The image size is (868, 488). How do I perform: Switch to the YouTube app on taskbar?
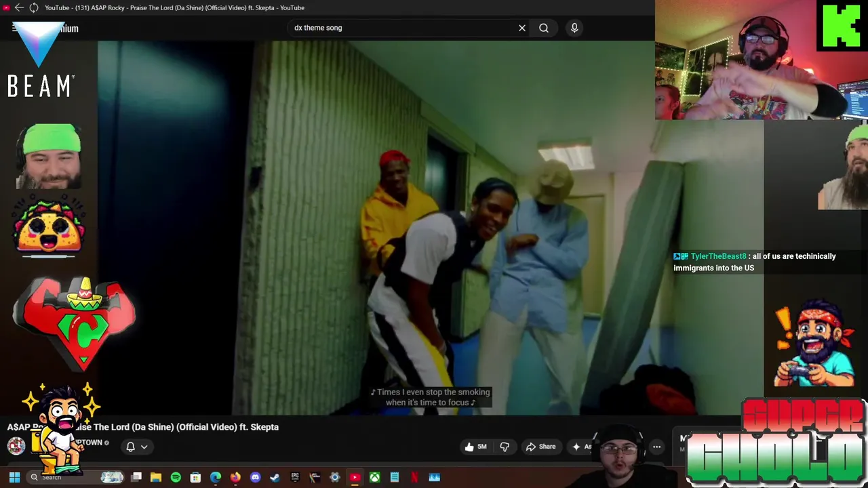355,477
